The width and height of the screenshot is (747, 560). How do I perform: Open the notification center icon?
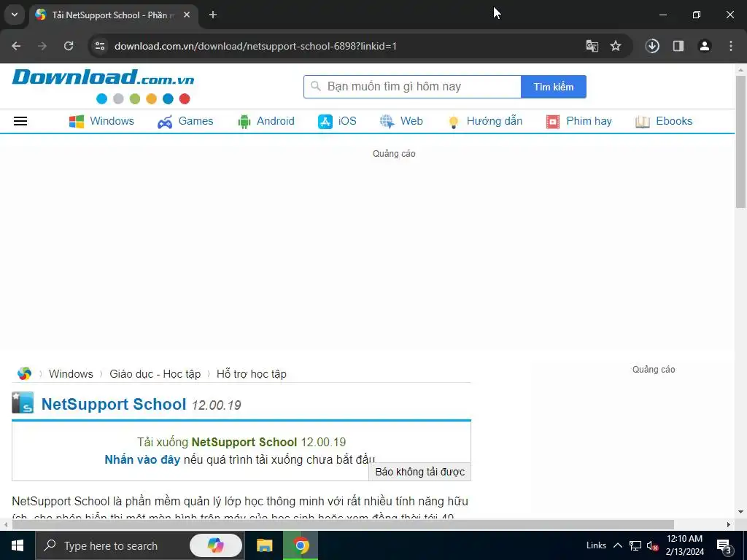coord(724,545)
